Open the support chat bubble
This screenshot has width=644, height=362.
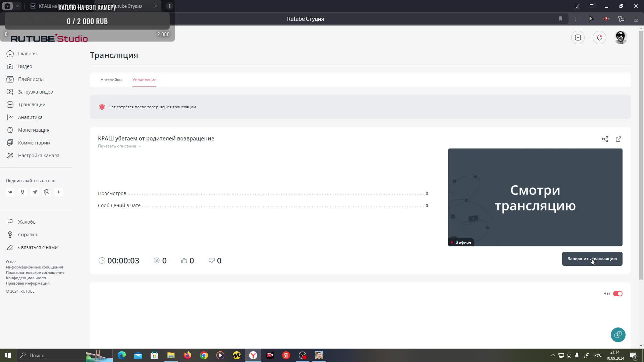pos(618,335)
